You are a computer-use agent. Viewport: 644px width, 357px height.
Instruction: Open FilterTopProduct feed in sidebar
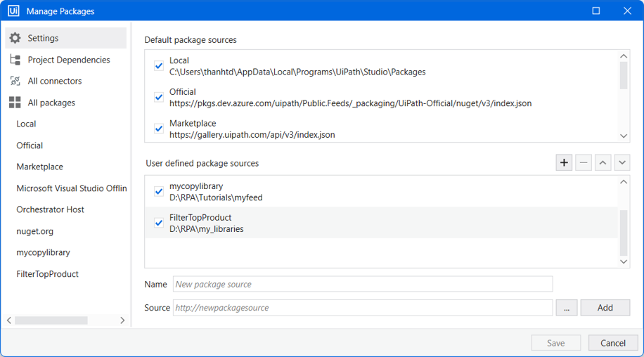[x=47, y=274]
